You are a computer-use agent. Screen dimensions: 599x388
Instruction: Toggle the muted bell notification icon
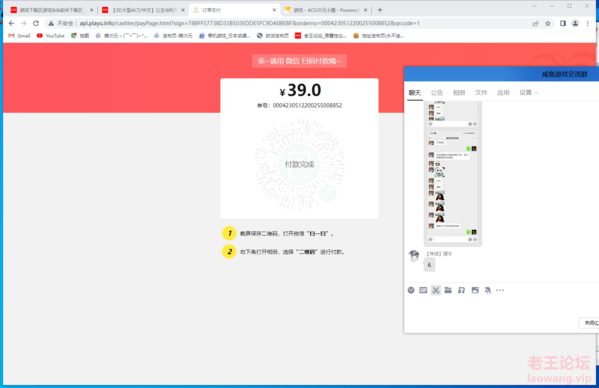click(488, 290)
